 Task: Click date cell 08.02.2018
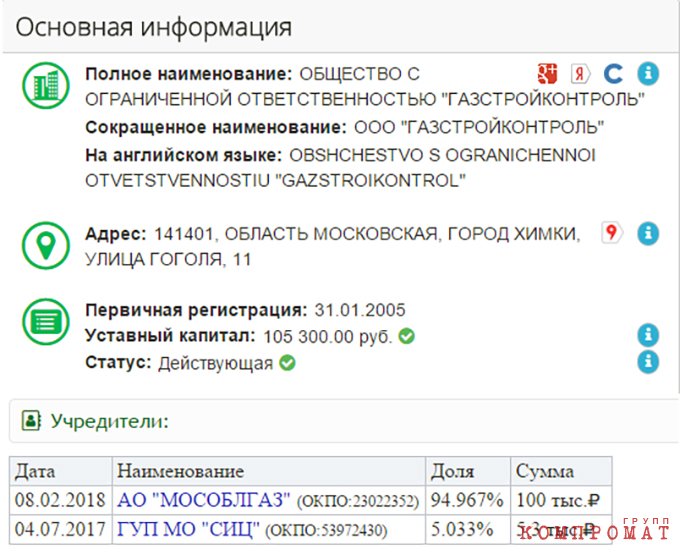pyautogui.click(x=60, y=500)
